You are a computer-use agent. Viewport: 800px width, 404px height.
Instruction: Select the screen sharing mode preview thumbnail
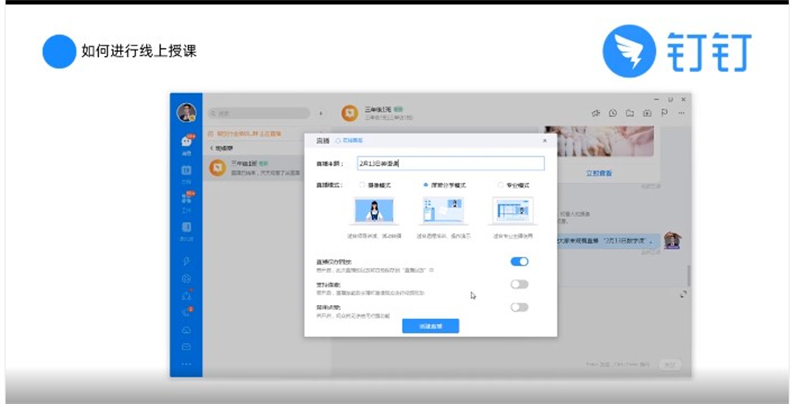point(442,210)
